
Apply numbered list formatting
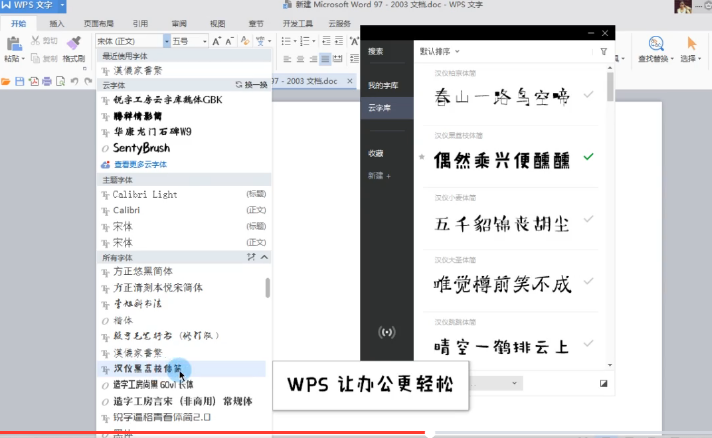tap(305, 41)
